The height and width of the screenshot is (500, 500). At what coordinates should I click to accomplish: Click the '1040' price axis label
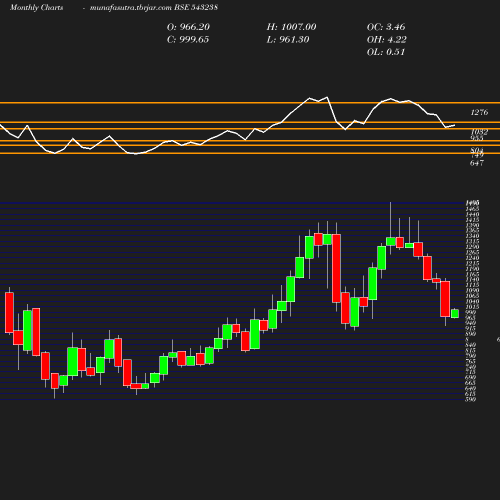point(472,301)
